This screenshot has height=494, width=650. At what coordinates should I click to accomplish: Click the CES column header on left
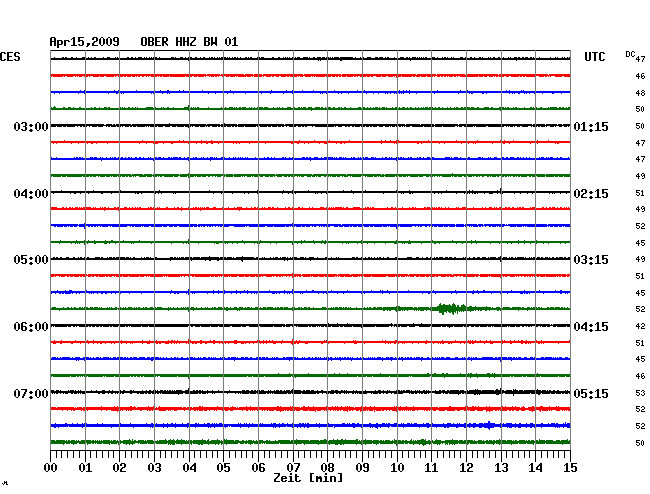click(x=10, y=57)
